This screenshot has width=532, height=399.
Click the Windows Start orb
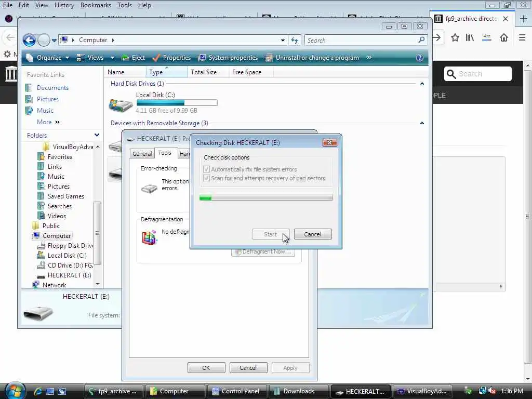15,391
